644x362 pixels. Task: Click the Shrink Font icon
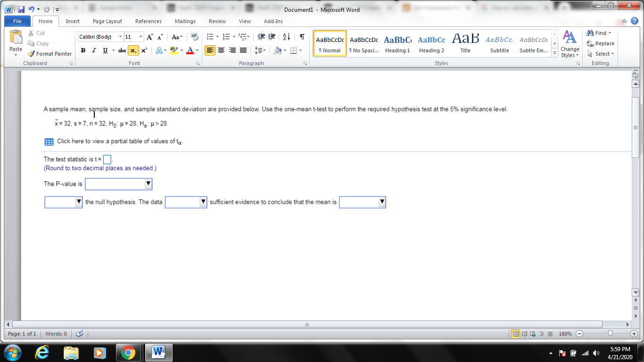tap(160, 37)
